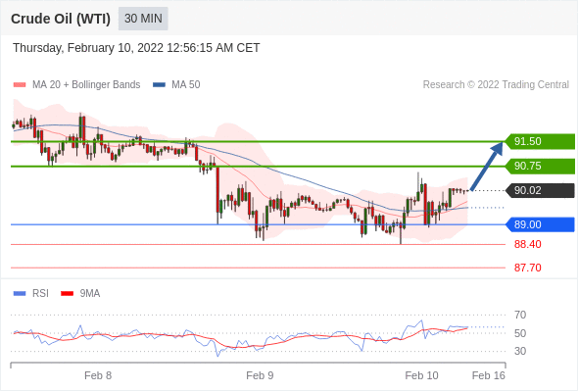Click the Crude Oil (WTI) title
578x392 pixels.
[x=61, y=19]
